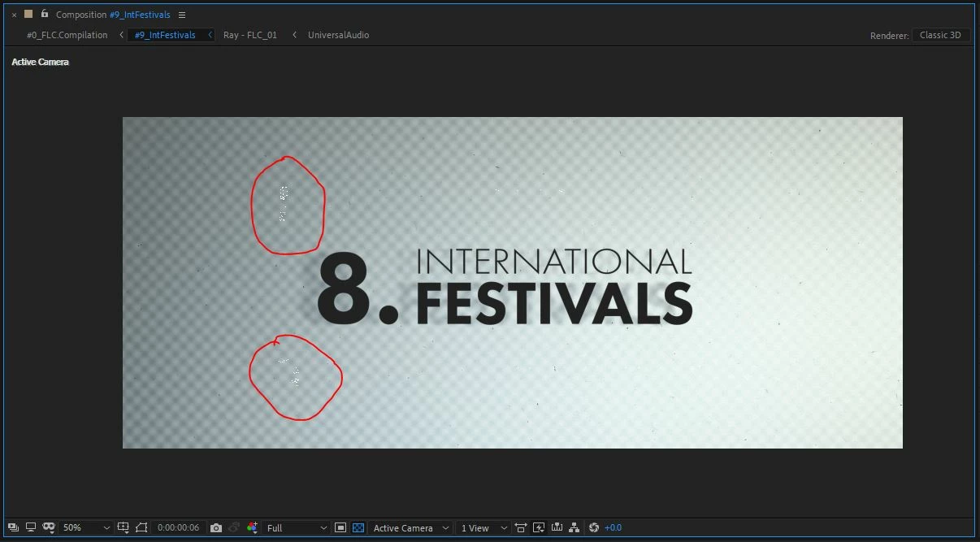
Task: Toggle Always Preview This View icon
Action: pyautogui.click(x=13, y=527)
